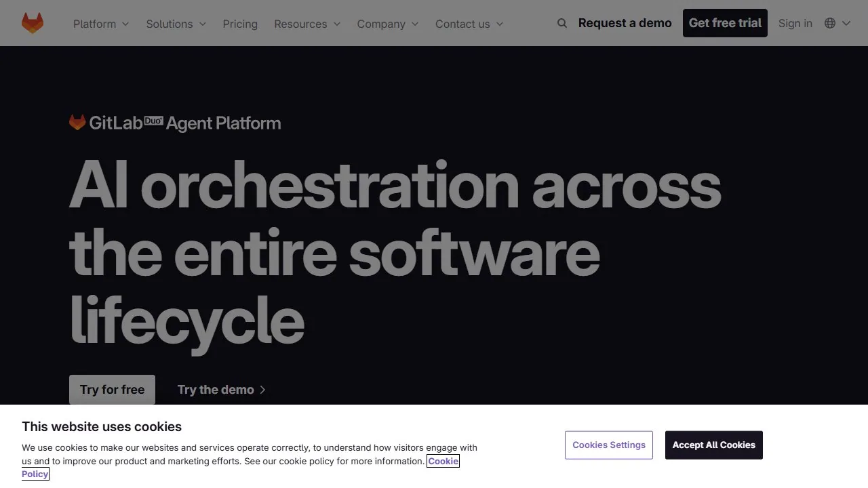
Task: Go to the Pricing page
Action: pos(240,24)
